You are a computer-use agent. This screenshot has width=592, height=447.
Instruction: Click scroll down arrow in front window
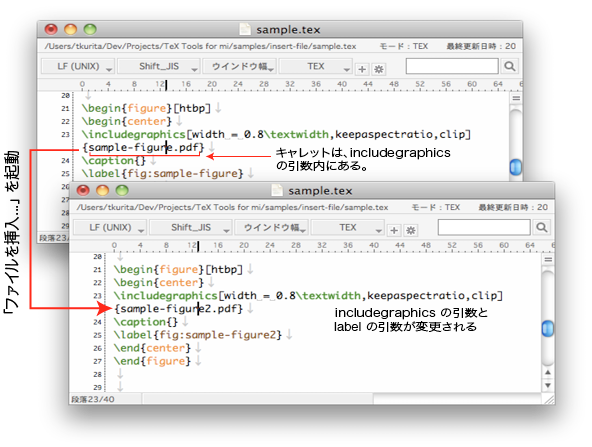click(548, 385)
